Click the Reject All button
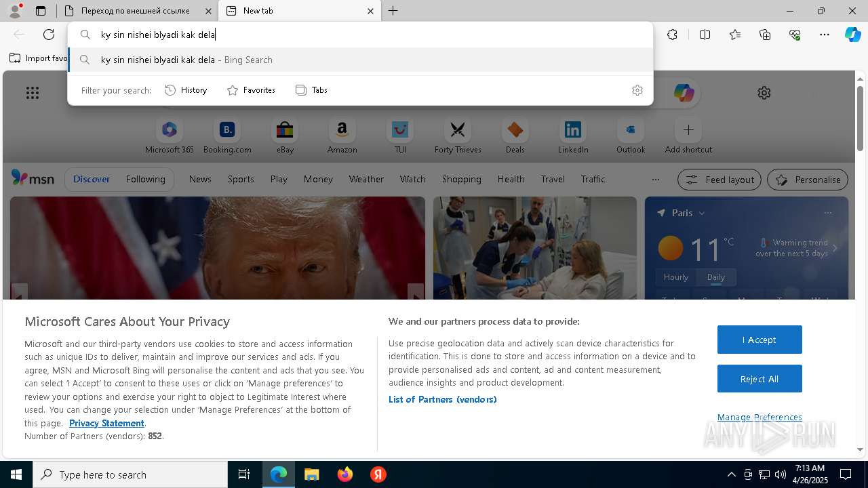The width and height of the screenshot is (868, 488). coord(759,379)
